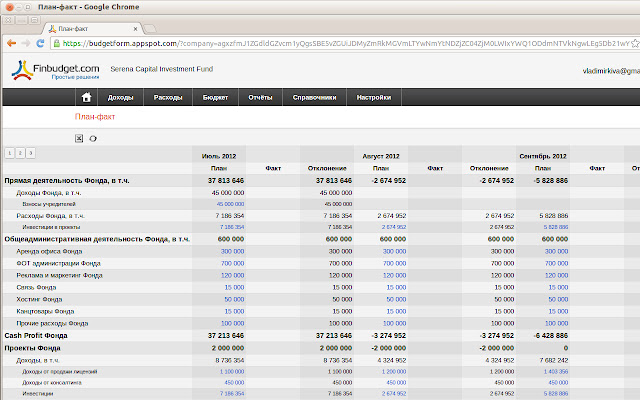This screenshot has width=640, height=400.
Task: Set table outline to level 2
Action: pyautogui.click(x=20, y=153)
